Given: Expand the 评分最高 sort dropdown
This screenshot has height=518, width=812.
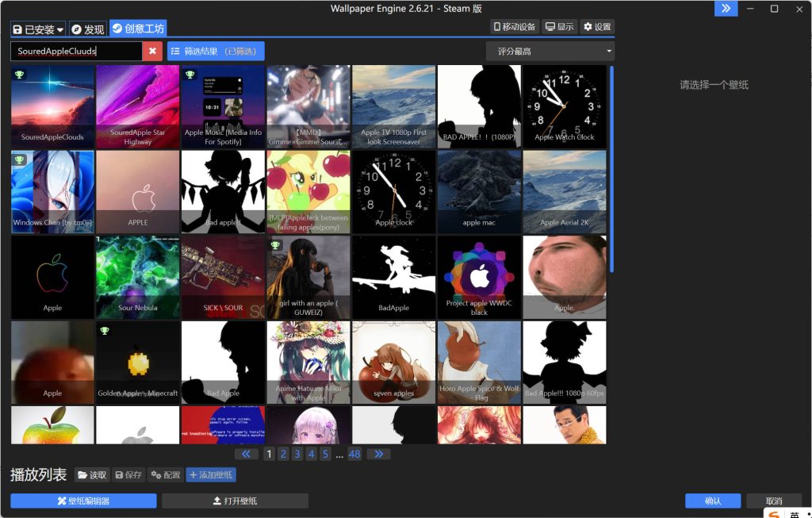Looking at the screenshot, I should 550,51.
